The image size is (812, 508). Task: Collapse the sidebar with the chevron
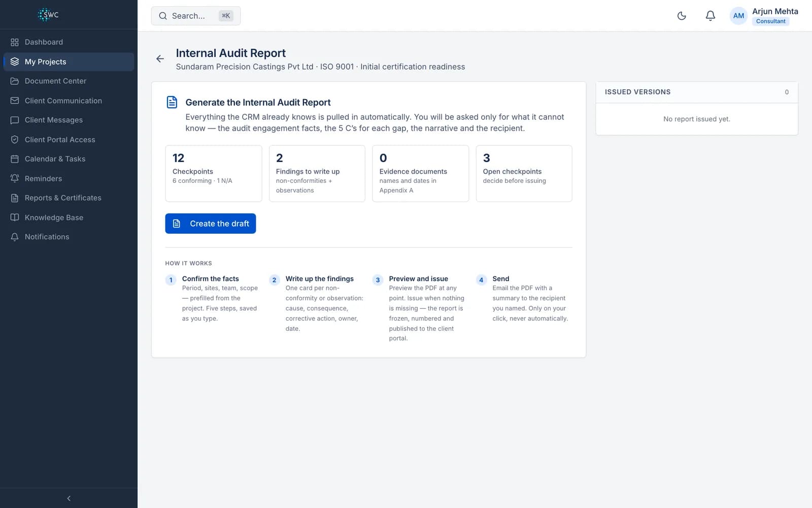click(69, 498)
